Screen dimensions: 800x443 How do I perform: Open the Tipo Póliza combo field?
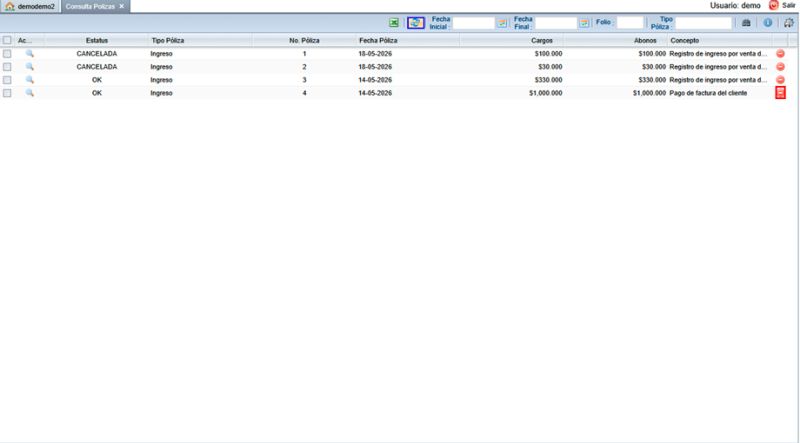704,23
